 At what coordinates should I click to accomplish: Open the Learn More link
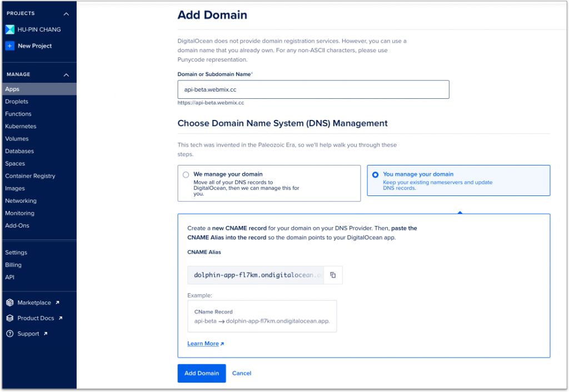coord(203,343)
